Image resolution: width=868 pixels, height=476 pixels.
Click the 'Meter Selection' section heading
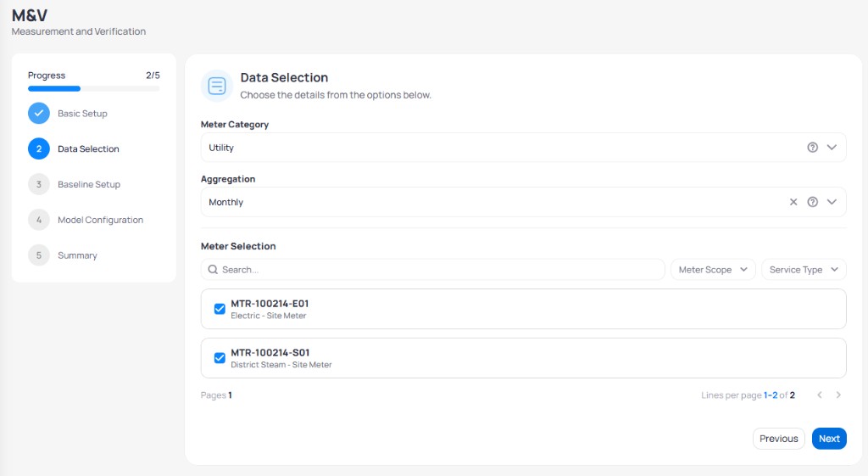point(238,246)
